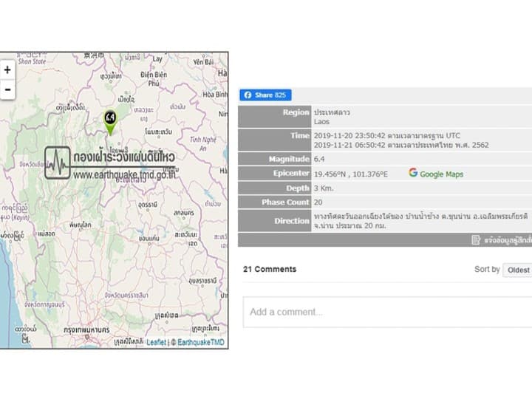Image resolution: width=532 pixels, height=399 pixels.
Task: Click the Google G icon beside epicenter
Action: click(x=413, y=173)
